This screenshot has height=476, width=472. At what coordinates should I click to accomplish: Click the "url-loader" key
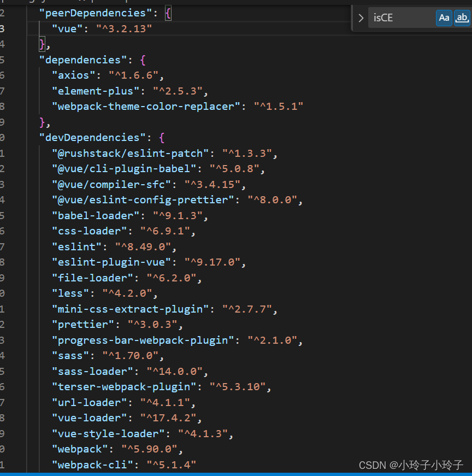(89, 403)
